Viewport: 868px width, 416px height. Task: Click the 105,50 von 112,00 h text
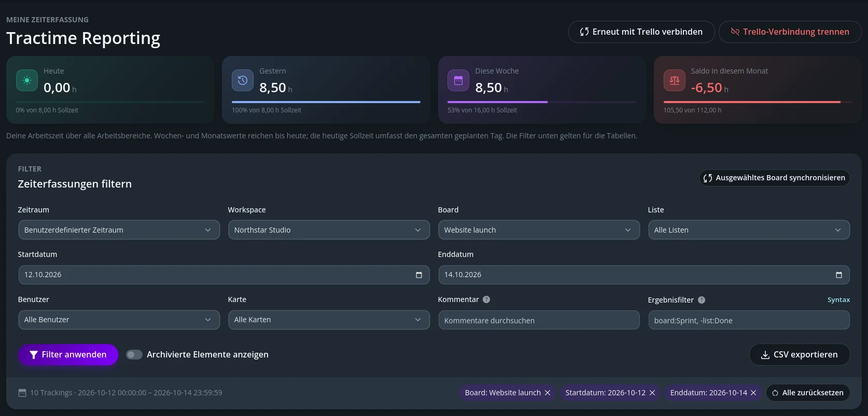pyautogui.click(x=692, y=110)
